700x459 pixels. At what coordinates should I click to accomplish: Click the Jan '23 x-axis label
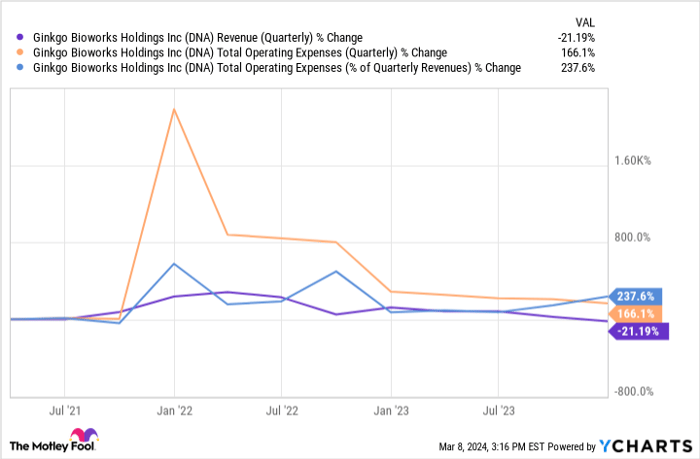391,410
